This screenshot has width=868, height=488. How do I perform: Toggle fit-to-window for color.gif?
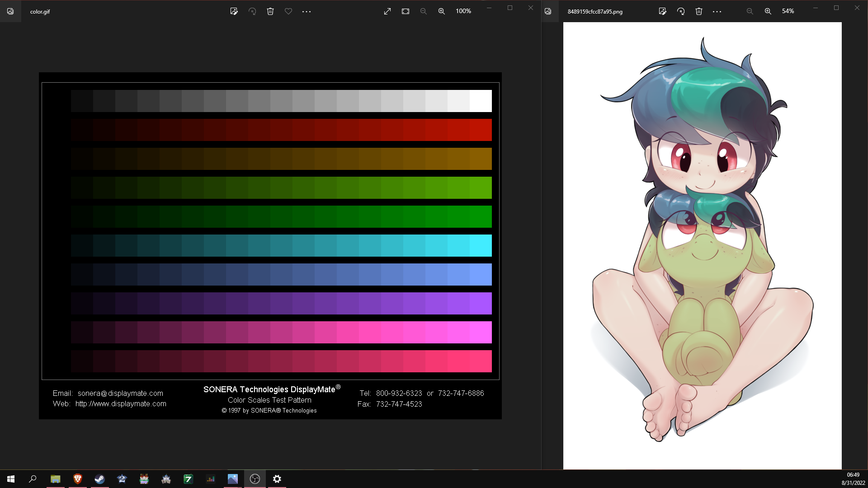(406, 11)
